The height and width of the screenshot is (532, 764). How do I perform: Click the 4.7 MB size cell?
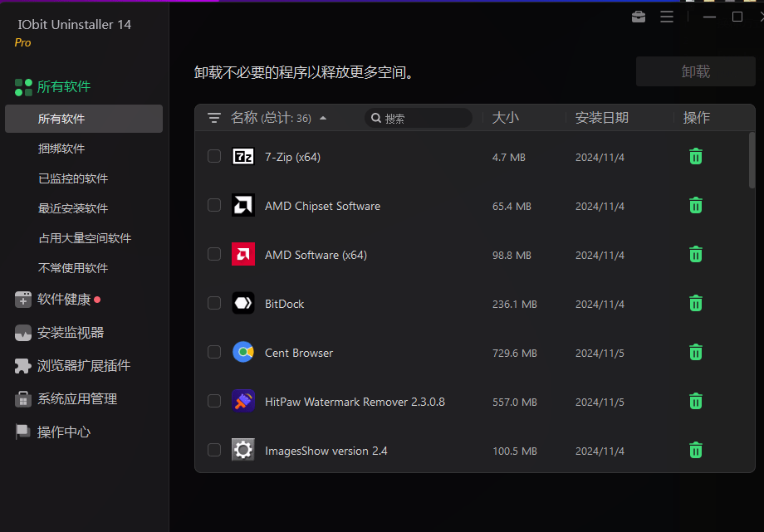(x=509, y=158)
